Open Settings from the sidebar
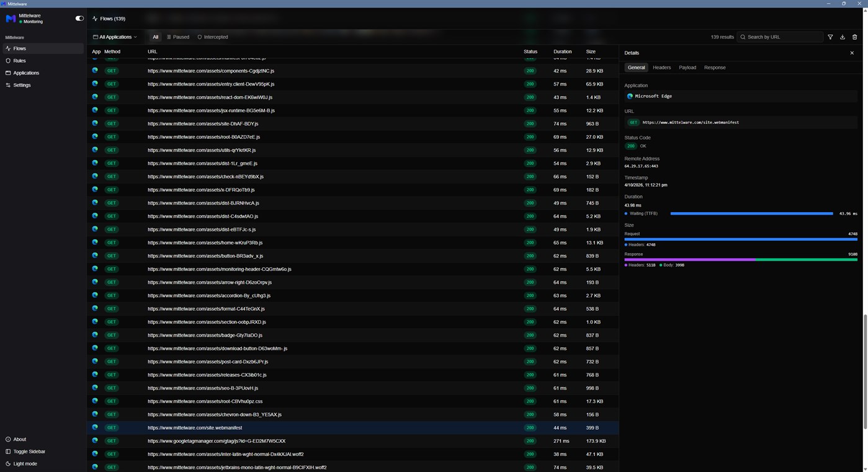This screenshot has height=472, width=868. [43, 85]
